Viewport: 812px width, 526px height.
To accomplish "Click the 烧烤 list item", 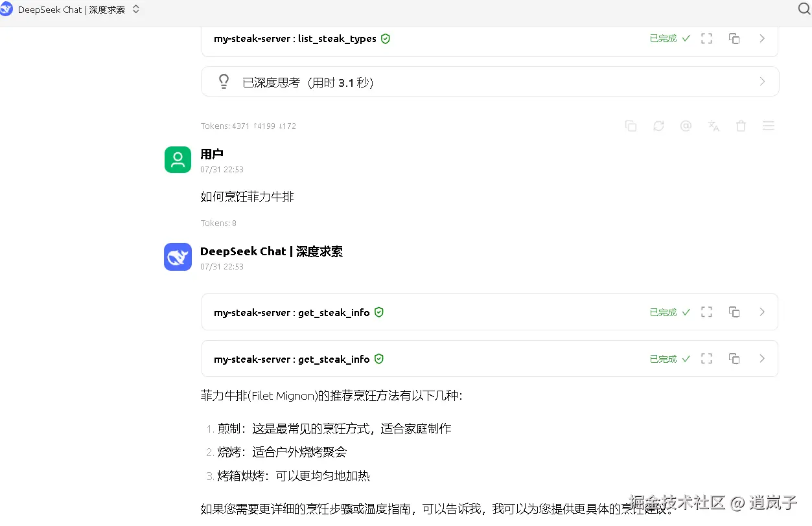I will coord(282,452).
